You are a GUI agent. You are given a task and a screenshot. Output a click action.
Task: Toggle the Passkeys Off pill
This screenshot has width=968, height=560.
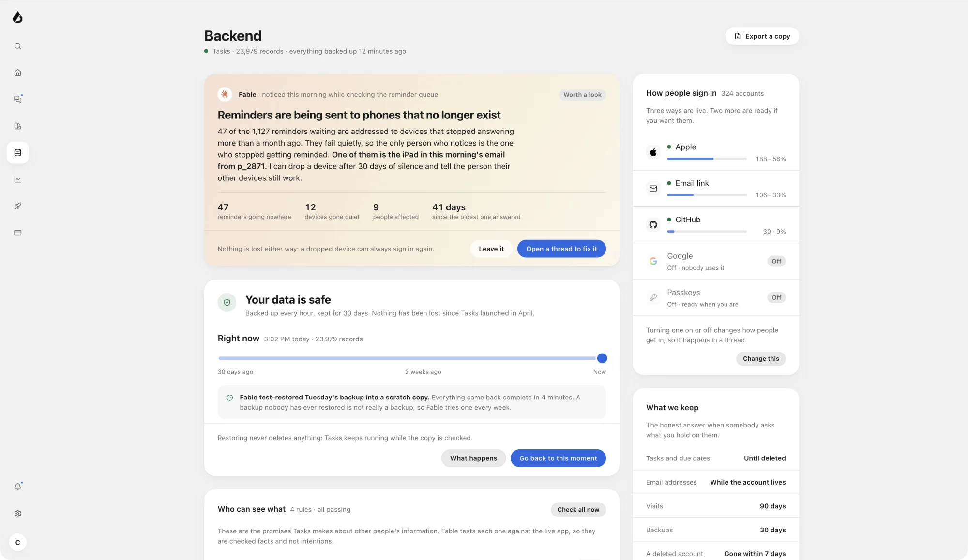[x=776, y=297]
